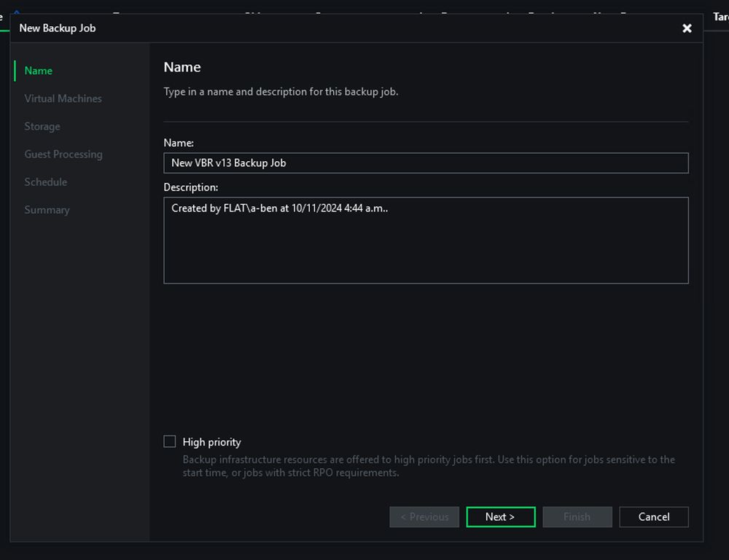This screenshot has width=729, height=560.
Task: Click the 'New Backup Job' dialog title
Action: tap(57, 28)
